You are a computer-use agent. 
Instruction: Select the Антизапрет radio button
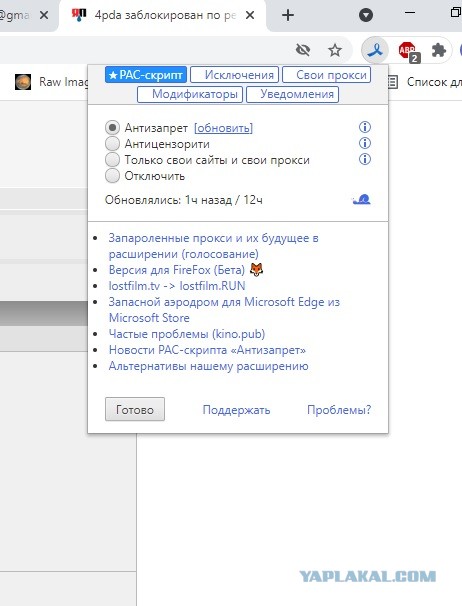(112, 128)
